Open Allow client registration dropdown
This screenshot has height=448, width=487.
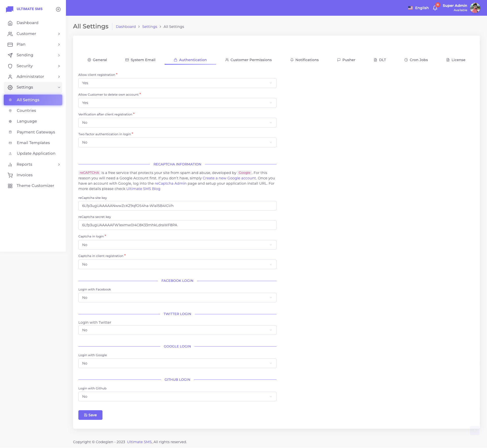[177, 83]
